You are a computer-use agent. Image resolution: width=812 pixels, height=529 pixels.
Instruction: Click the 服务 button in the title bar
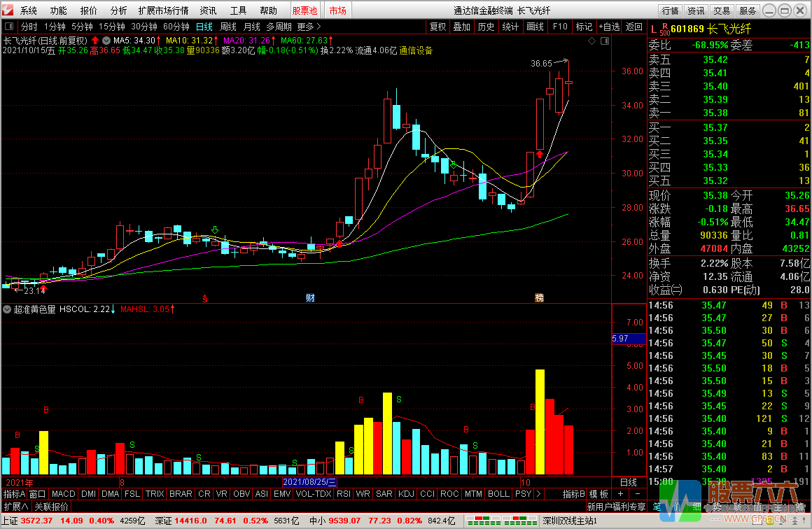pos(748,10)
